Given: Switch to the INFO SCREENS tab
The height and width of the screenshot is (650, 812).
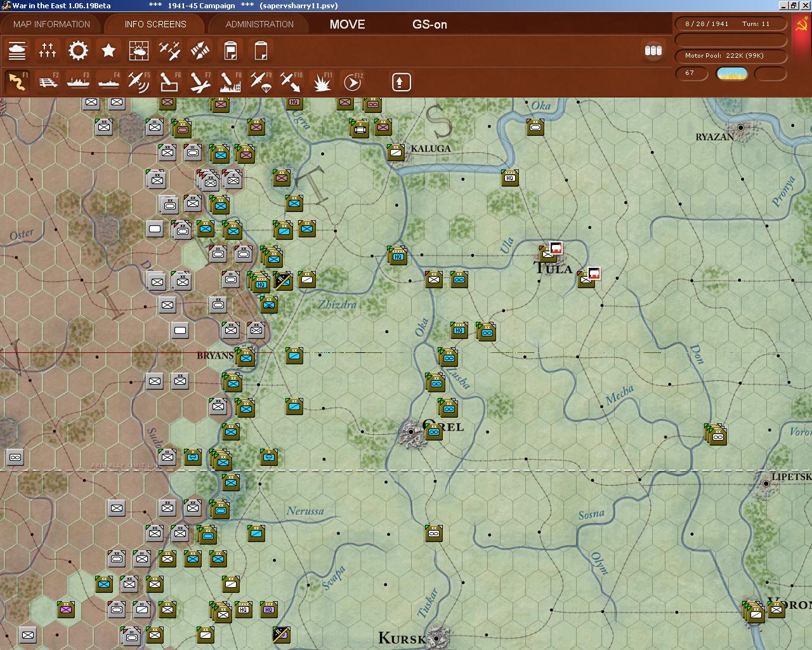Looking at the screenshot, I should (155, 24).
